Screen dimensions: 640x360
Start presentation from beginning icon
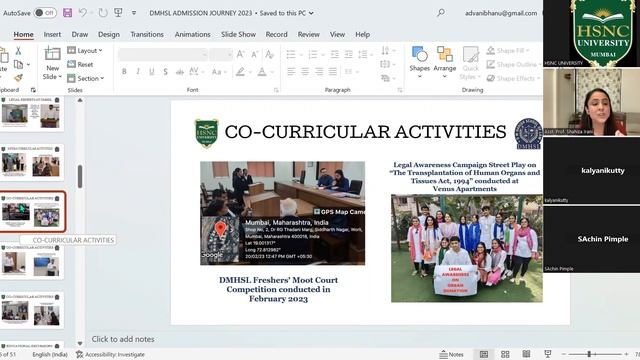[x=118, y=13]
